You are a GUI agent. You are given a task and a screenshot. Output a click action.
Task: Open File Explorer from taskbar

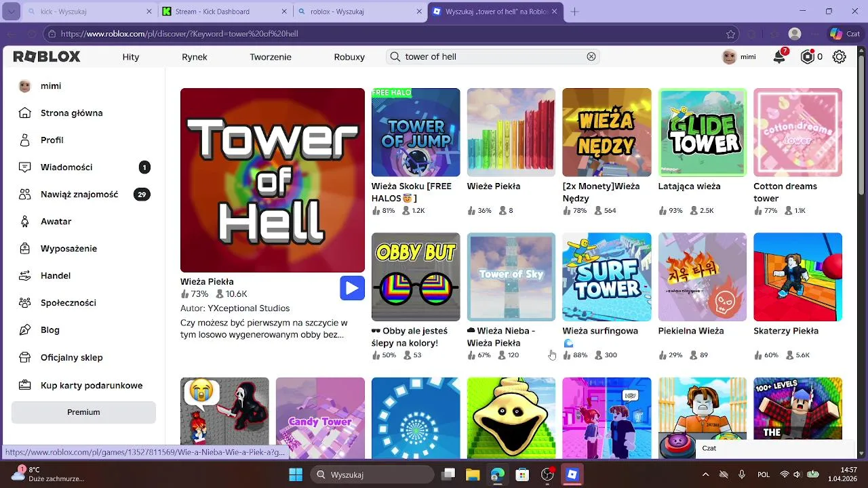(x=472, y=474)
